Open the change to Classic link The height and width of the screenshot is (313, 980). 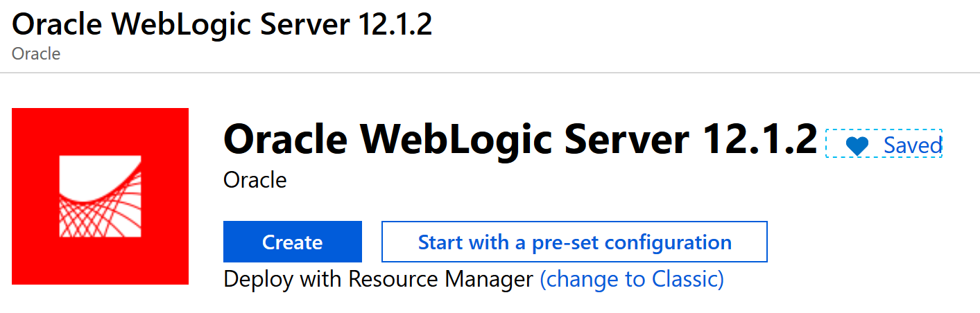[x=632, y=279]
